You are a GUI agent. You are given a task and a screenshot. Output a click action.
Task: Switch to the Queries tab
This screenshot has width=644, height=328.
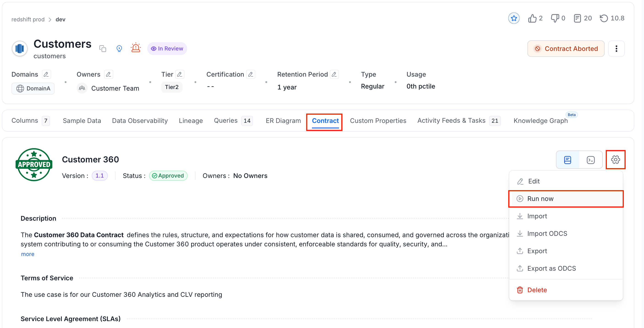pos(233,121)
